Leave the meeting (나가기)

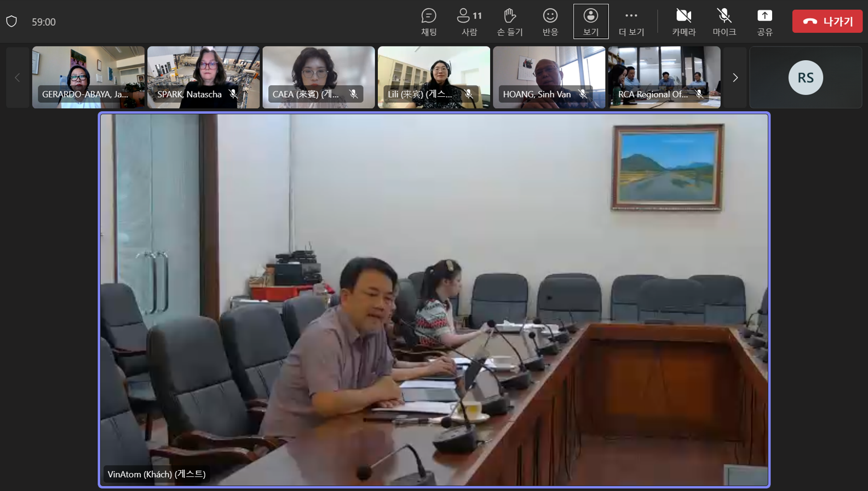coord(827,21)
